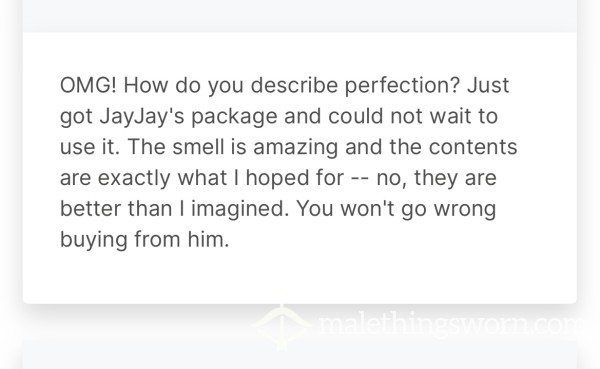The width and height of the screenshot is (600, 369).
Task: Click the final line "buying from him."
Action: click(145, 240)
